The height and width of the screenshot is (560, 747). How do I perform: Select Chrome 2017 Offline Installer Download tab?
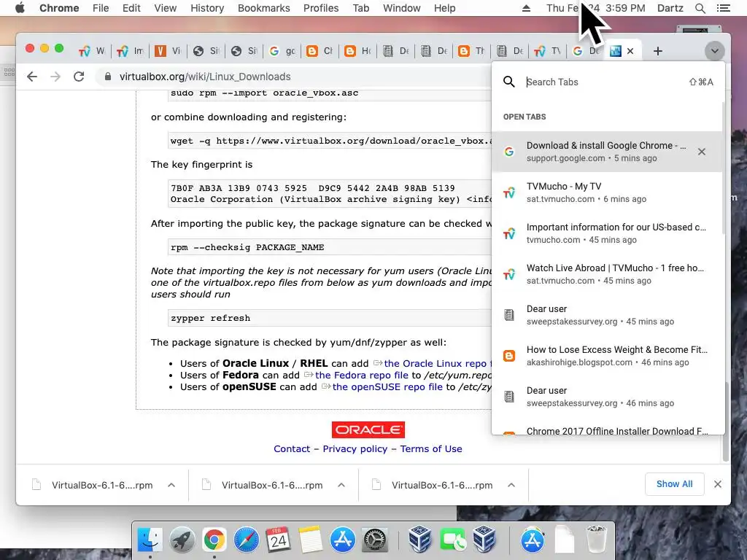point(606,429)
